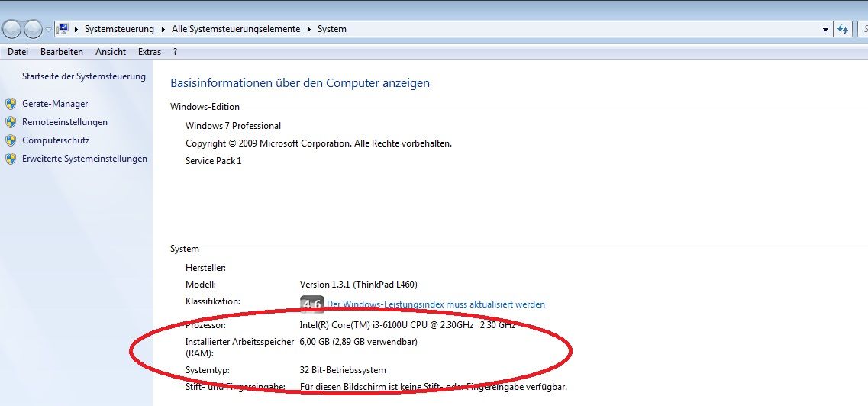
Task: Click the Windows 7 Professional text
Action: point(233,126)
